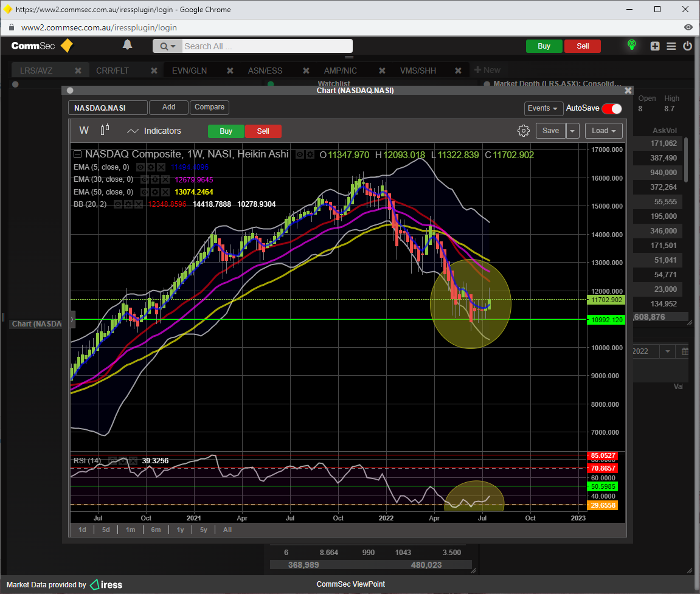Viewport: 700px width, 594px height.
Task: Open the Save options dropdown arrow
Action: point(572,131)
